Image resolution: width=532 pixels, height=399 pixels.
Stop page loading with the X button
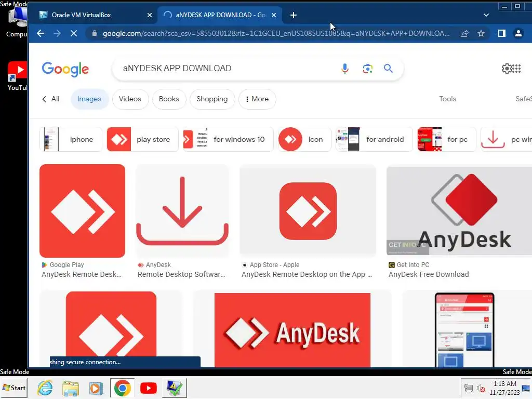[x=74, y=33]
